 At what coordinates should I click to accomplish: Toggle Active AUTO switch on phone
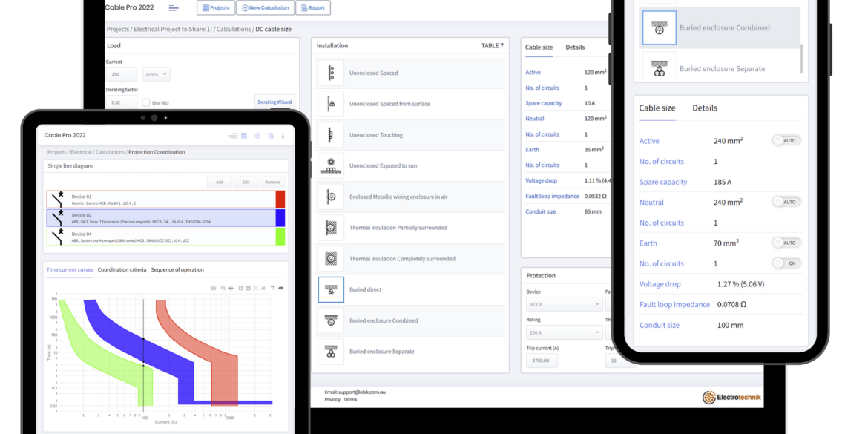coord(786,141)
